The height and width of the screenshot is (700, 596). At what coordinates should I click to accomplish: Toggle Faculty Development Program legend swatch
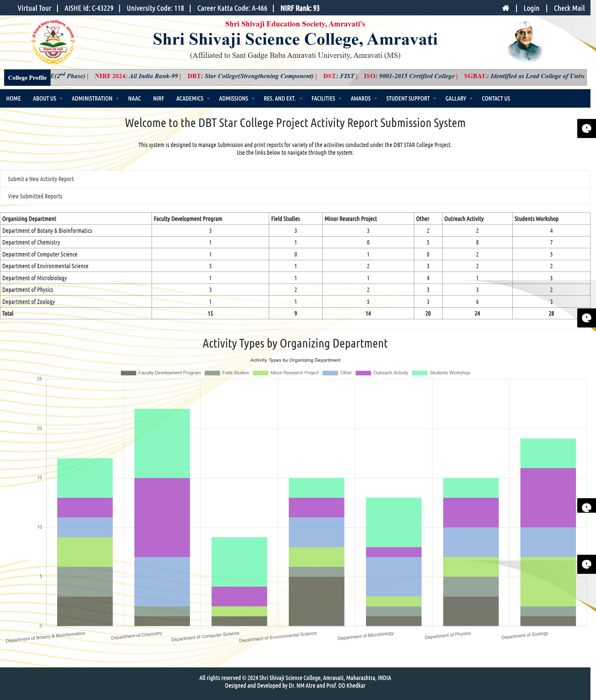coord(128,373)
